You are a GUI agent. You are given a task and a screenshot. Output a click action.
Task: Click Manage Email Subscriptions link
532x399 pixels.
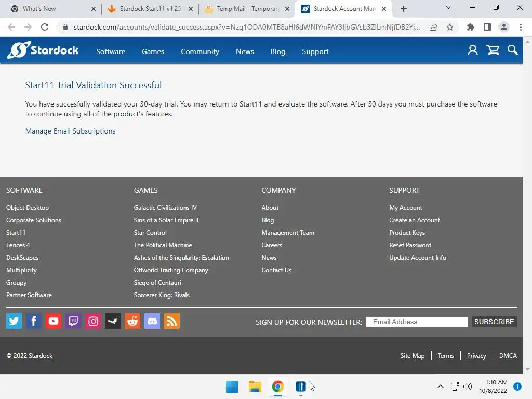pos(70,131)
